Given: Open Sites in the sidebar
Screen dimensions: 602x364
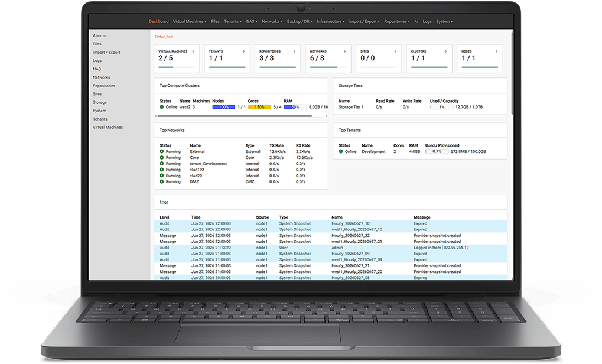Looking at the screenshot, I should click(x=97, y=94).
